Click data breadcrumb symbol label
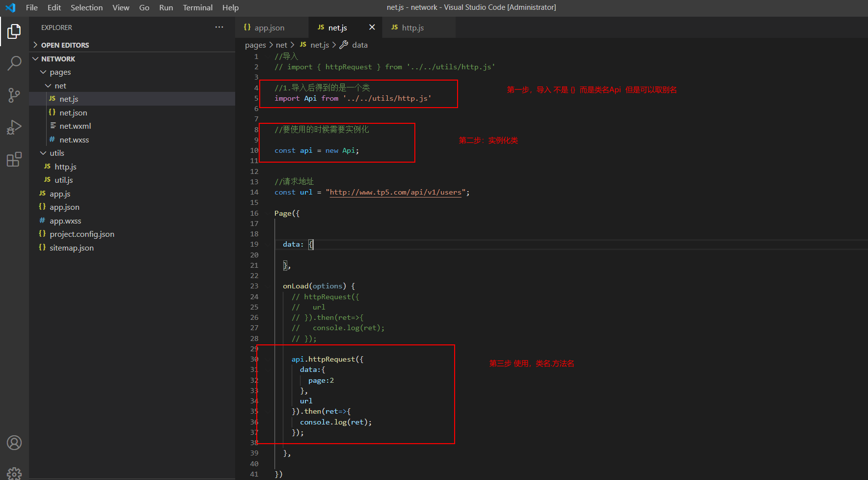This screenshot has width=868, height=480. (x=360, y=45)
